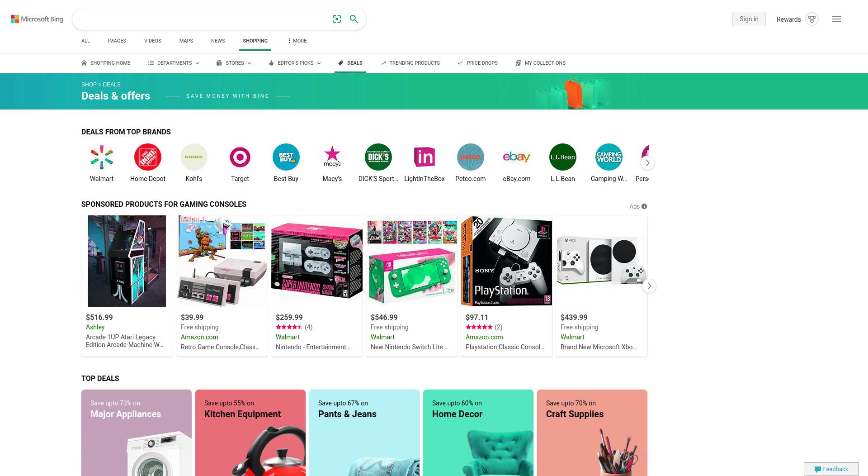Viewport: 868px width, 476px height.
Task: Switch to the Images tab
Action: [117, 41]
